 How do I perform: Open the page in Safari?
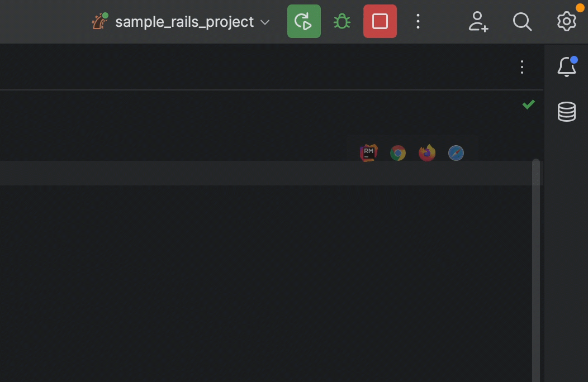click(x=456, y=152)
